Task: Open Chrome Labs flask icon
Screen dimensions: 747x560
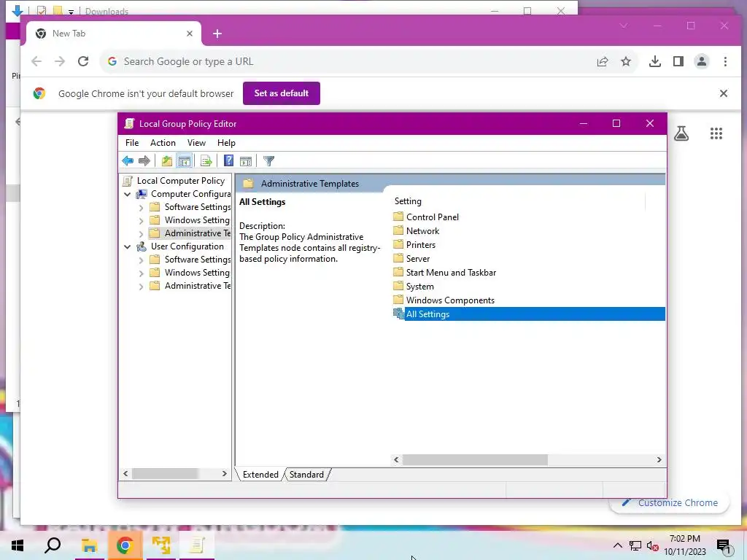Action: 681,134
